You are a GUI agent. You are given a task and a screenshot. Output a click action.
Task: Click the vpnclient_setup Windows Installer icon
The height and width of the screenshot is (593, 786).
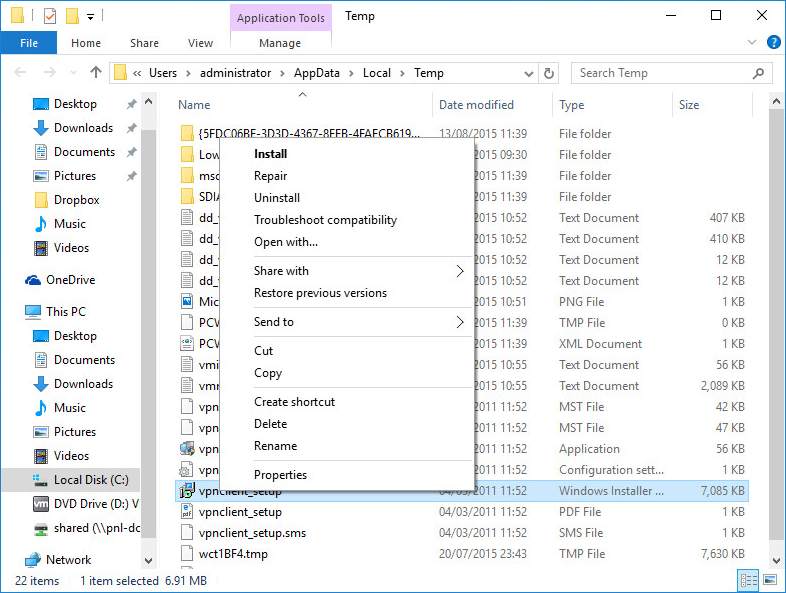tap(187, 490)
